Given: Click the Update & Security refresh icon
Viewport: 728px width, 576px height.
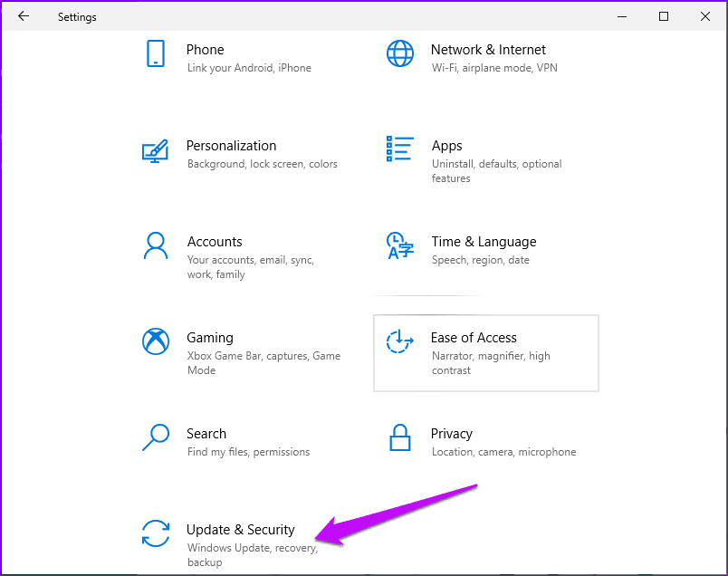Looking at the screenshot, I should [x=156, y=533].
